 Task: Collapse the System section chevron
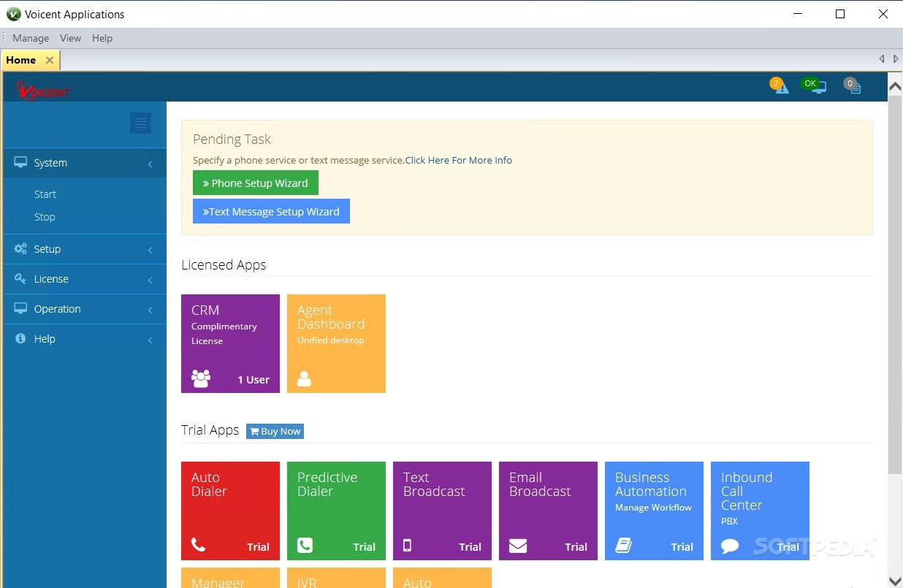(150, 164)
